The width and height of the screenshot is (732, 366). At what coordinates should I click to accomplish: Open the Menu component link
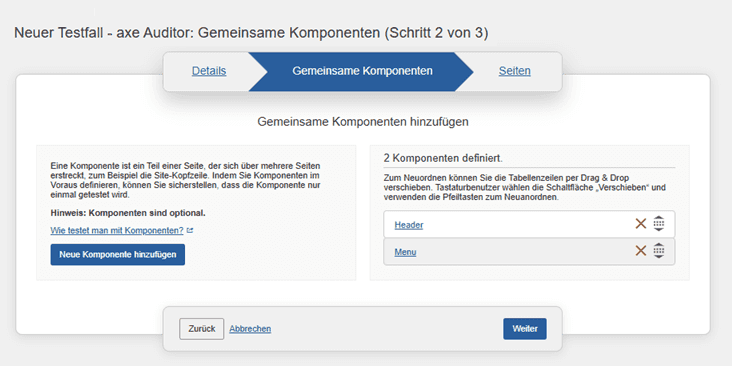coord(405,252)
